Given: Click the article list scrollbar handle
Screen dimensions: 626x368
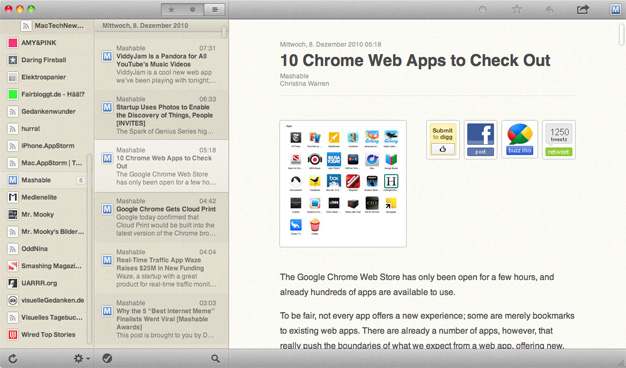Looking at the screenshot, I should tap(224, 32).
